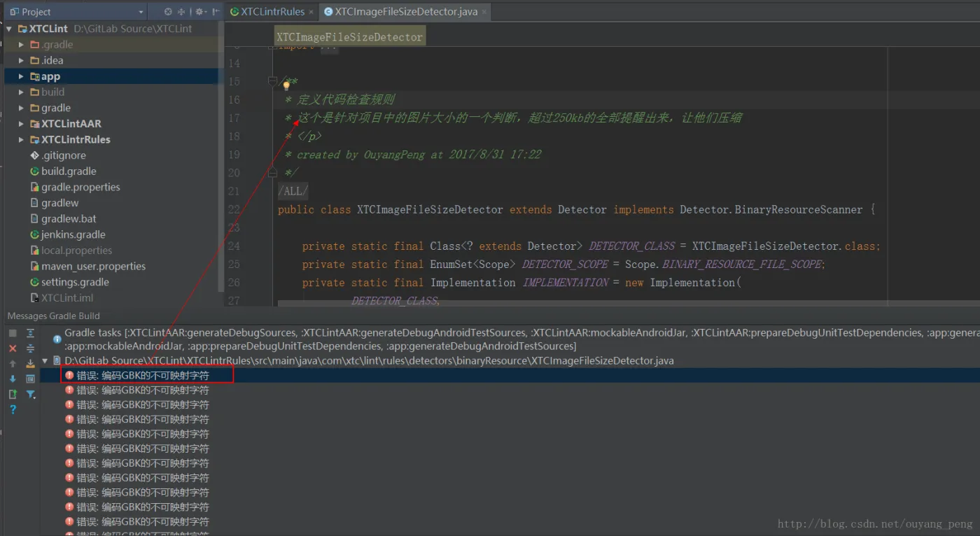Close the XTCImageFileSizeDetector.java tab

484,12
